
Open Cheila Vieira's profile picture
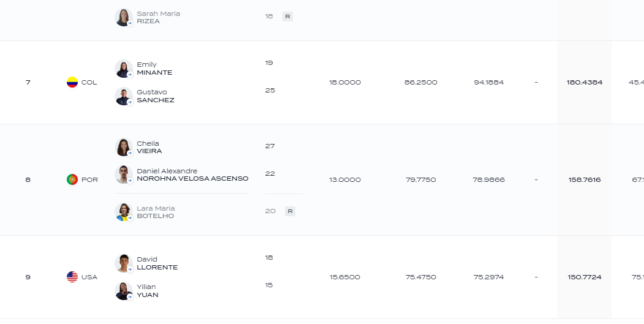[x=124, y=147]
